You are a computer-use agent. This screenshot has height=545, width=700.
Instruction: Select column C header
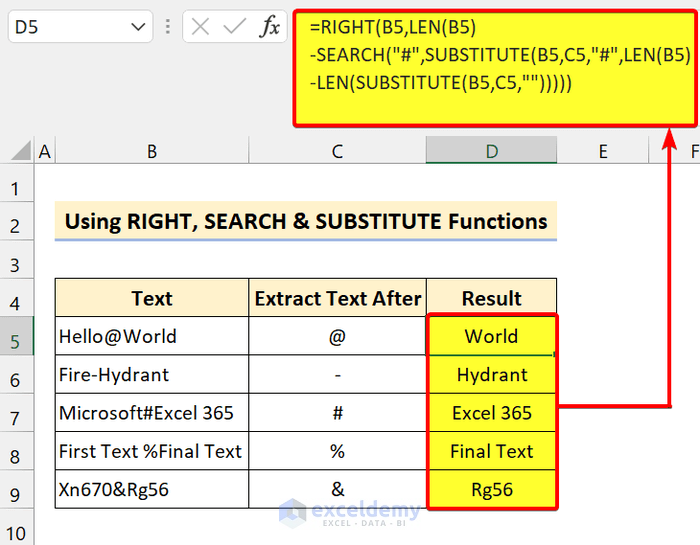click(338, 151)
